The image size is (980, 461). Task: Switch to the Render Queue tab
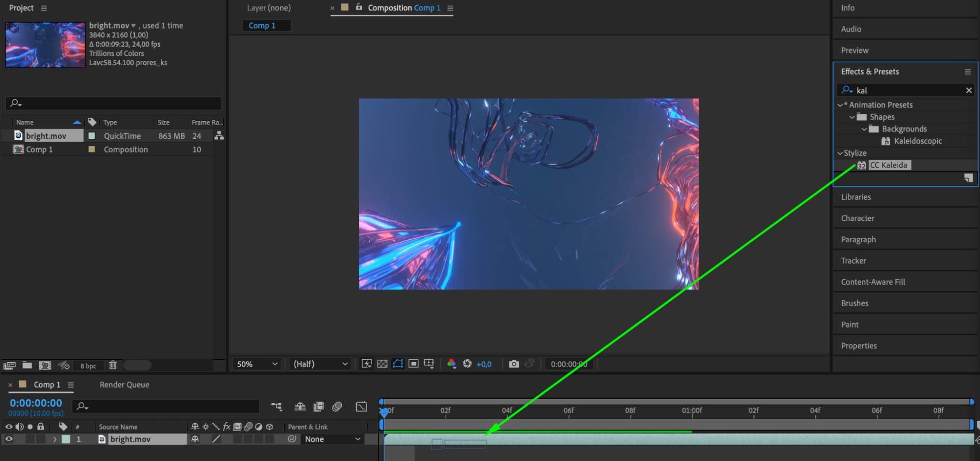[x=125, y=385]
